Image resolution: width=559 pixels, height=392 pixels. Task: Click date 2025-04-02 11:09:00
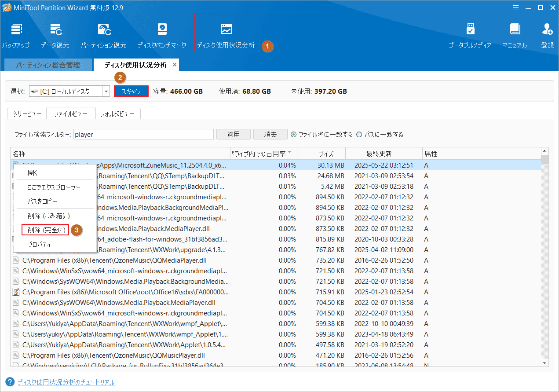tap(384, 250)
